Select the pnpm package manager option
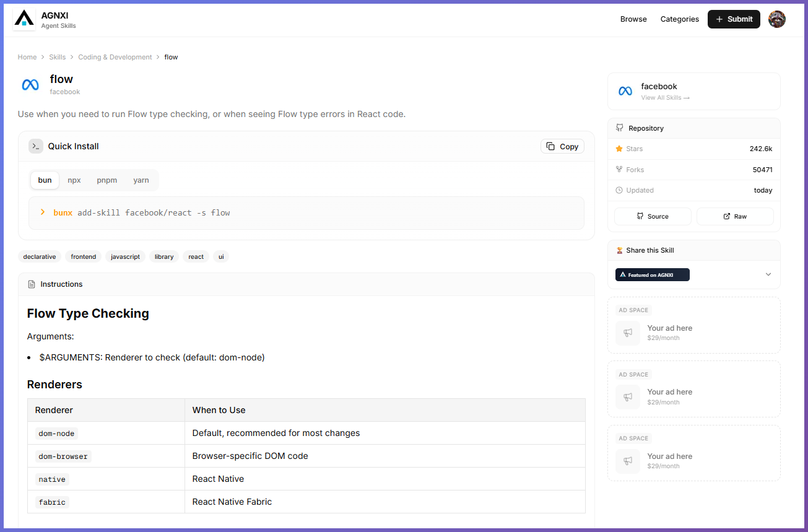This screenshot has width=808, height=532. tap(106, 180)
